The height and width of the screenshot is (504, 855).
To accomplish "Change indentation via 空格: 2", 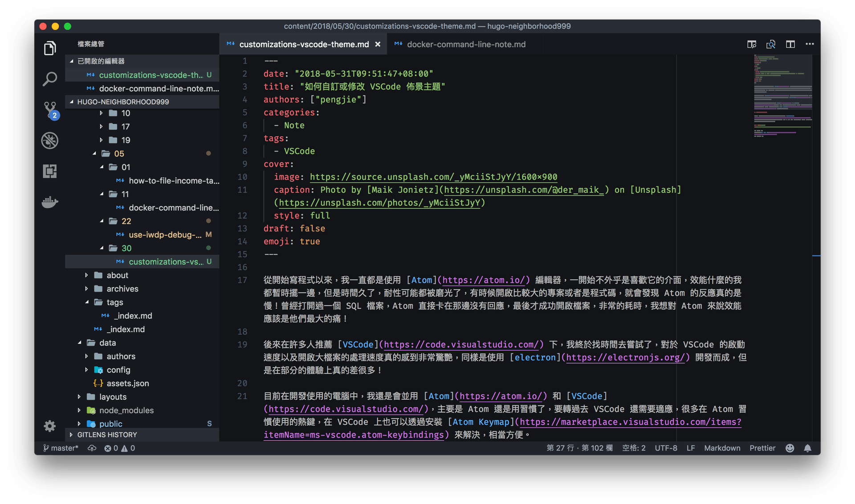I will [x=634, y=448].
